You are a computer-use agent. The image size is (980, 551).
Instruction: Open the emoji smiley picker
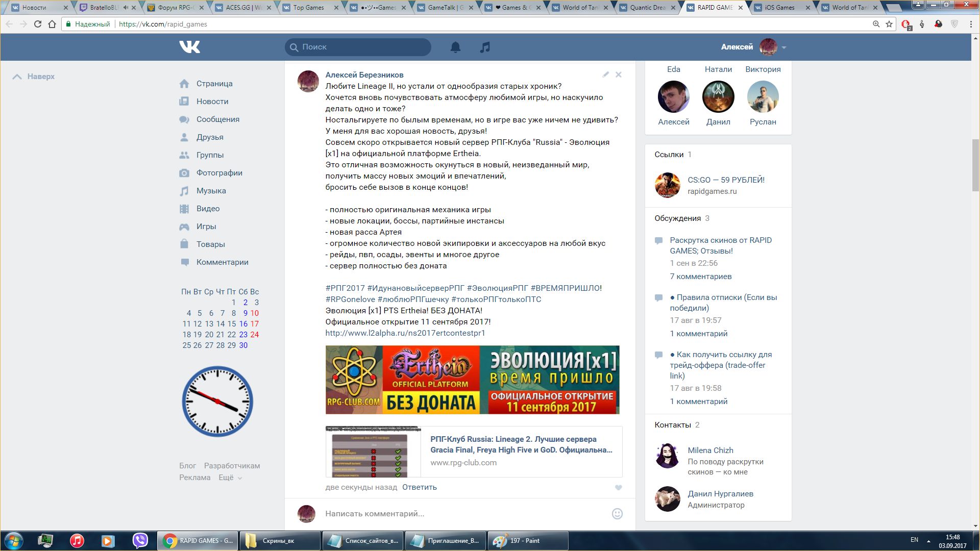(617, 514)
